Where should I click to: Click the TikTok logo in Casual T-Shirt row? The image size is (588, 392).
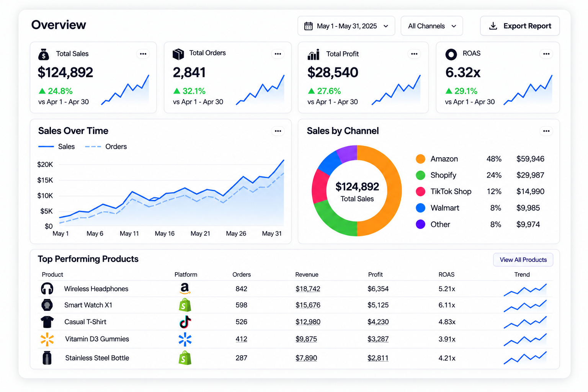[x=185, y=322]
